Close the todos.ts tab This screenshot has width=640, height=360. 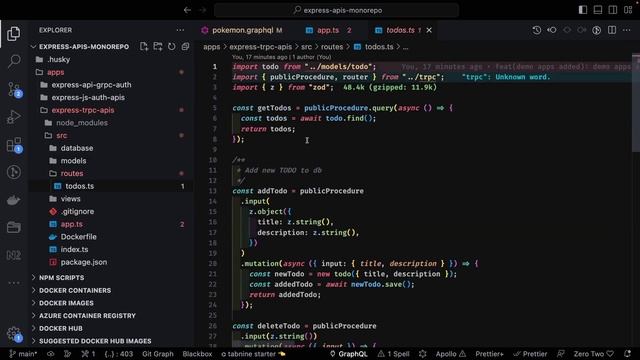[x=429, y=30]
